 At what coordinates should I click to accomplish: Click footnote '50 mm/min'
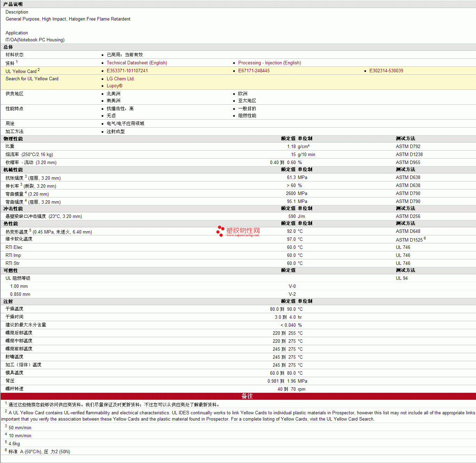(x=20, y=428)
